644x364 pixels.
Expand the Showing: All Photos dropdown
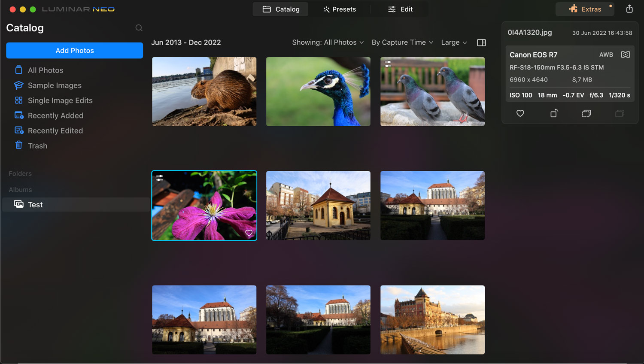point(328,42)
